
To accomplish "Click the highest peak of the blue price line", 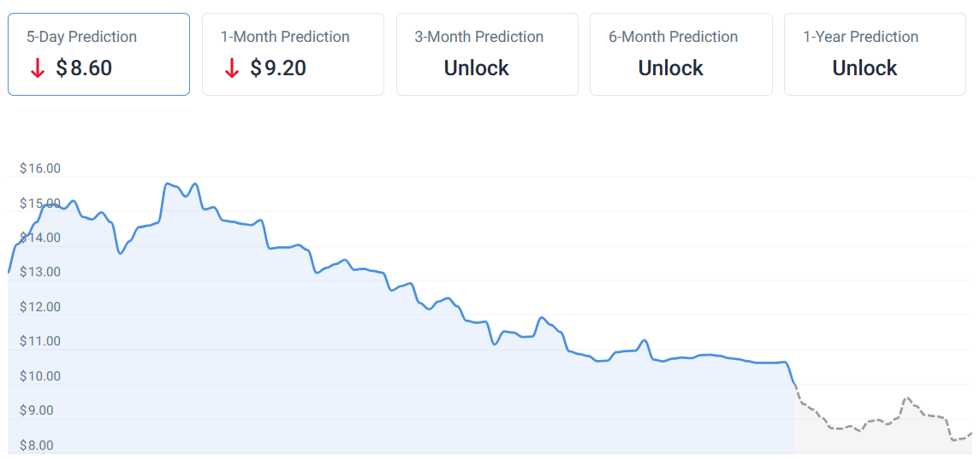I will pos(167,183).
